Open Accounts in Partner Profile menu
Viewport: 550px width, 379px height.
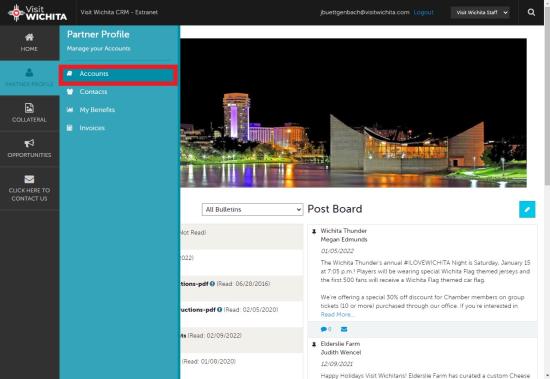pyautogui.click(x=118, y=74)
